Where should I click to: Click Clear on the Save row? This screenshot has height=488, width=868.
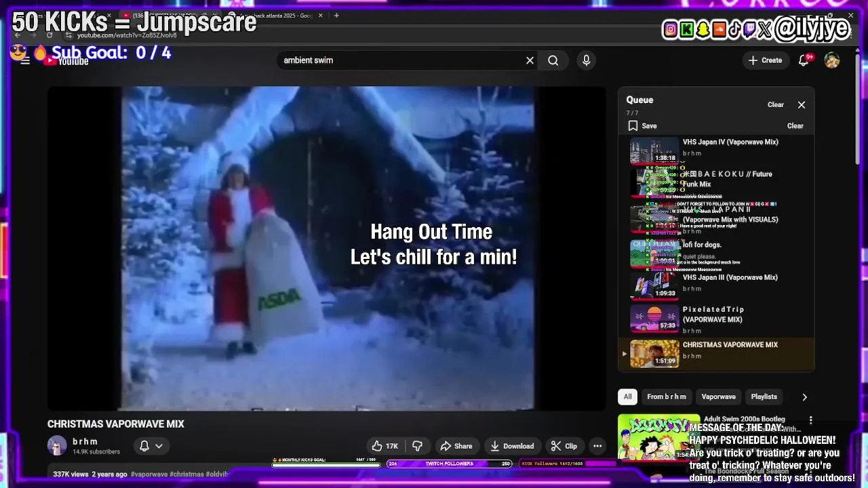click(x=795, y=126)
